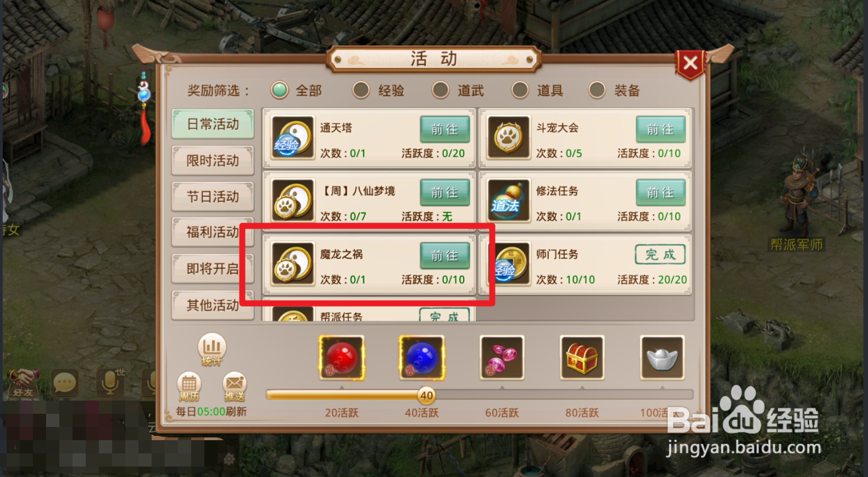Select the 全部 reward filter
Image resolution: width=868 pixels, height=477 pixels.
click(x=296, y=90)
